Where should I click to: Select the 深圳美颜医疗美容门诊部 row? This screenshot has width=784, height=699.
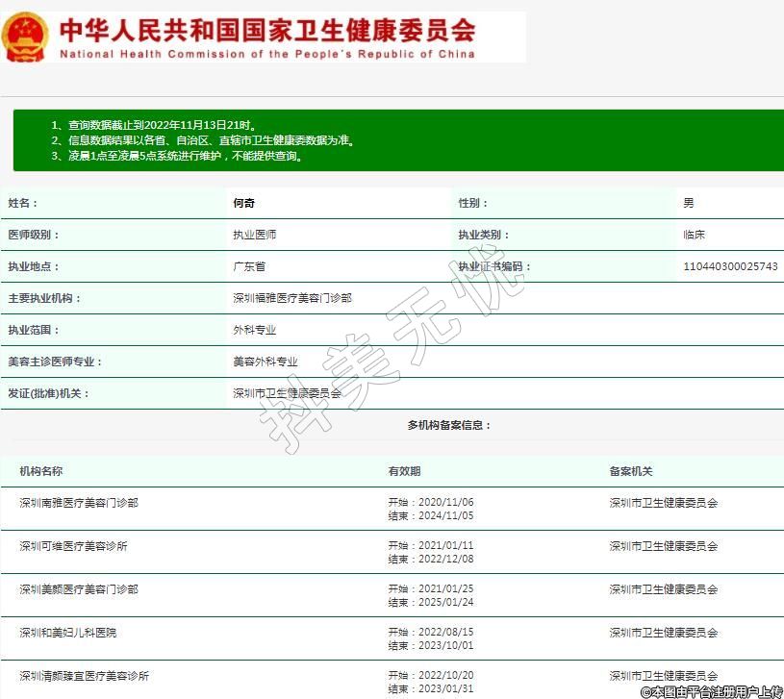(79, 589)
